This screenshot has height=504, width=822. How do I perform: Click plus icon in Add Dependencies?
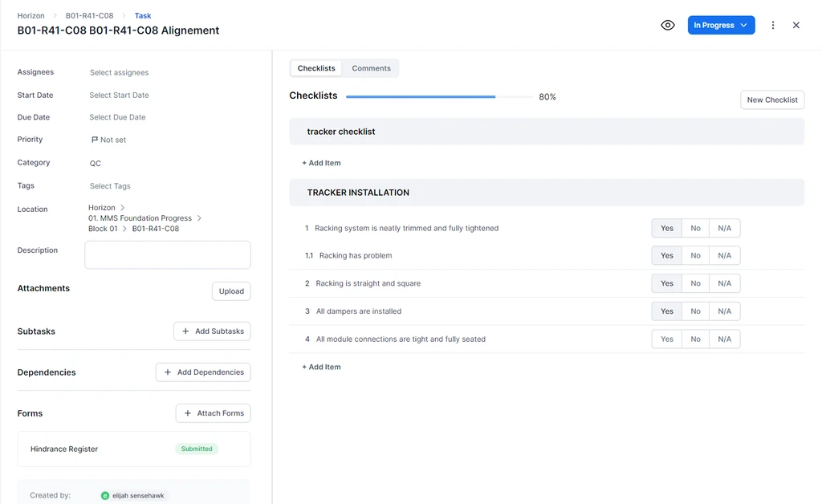pos(168,372)
